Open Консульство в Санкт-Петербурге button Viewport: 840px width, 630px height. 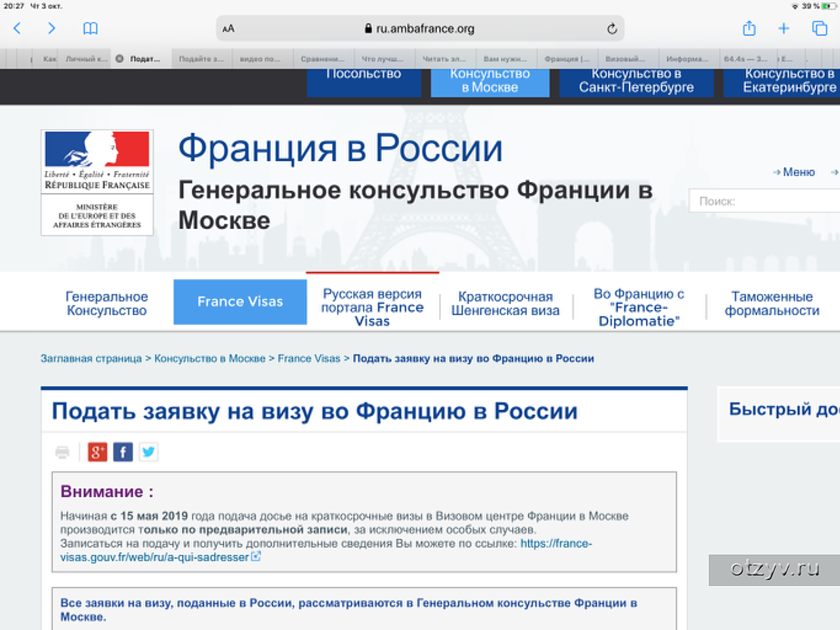(636, 82)
